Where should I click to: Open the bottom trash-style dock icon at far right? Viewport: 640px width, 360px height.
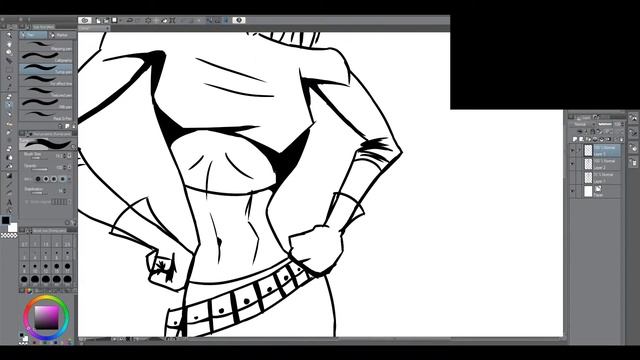(x=634, y=162)
